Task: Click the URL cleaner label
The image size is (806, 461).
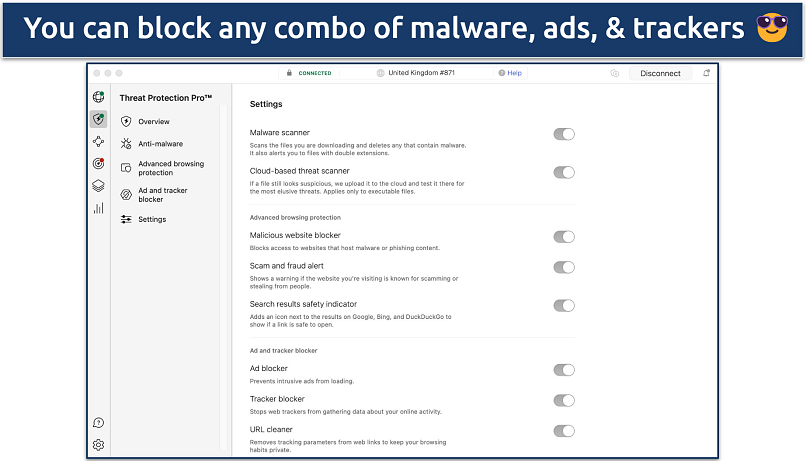Action: (x=271, y=429)
